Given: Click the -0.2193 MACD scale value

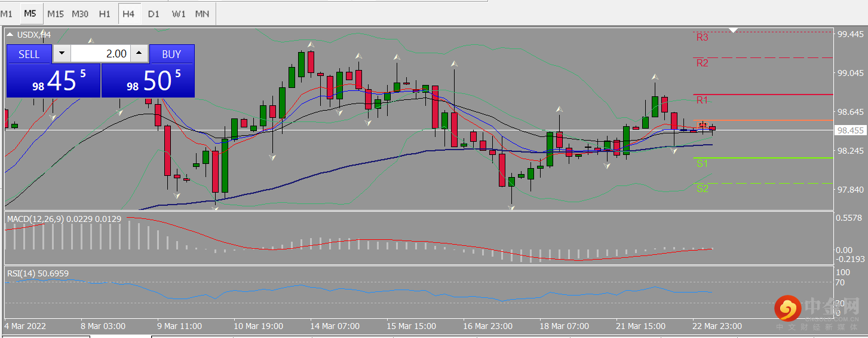Looking at the screenshot, I should coord(851,258).
